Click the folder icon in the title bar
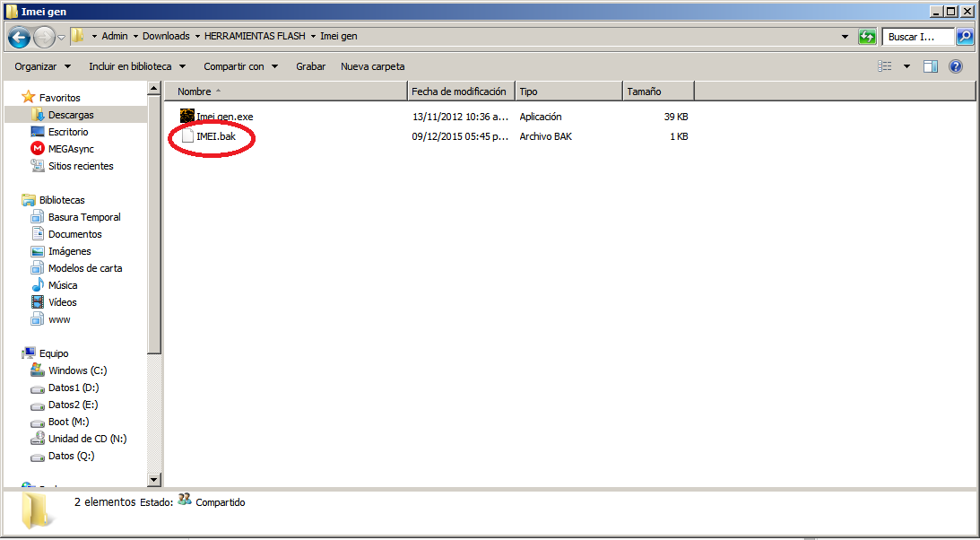Viewport: 980px width, 540px height. 12,12
